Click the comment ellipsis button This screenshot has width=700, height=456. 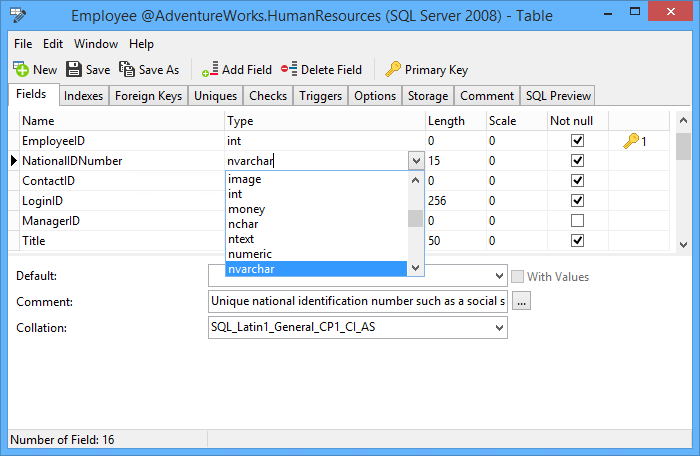pos(521,301)
